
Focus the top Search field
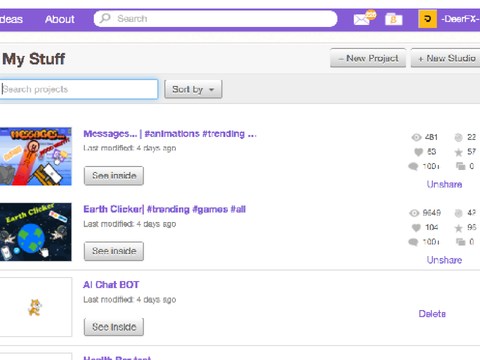point(216,19)
